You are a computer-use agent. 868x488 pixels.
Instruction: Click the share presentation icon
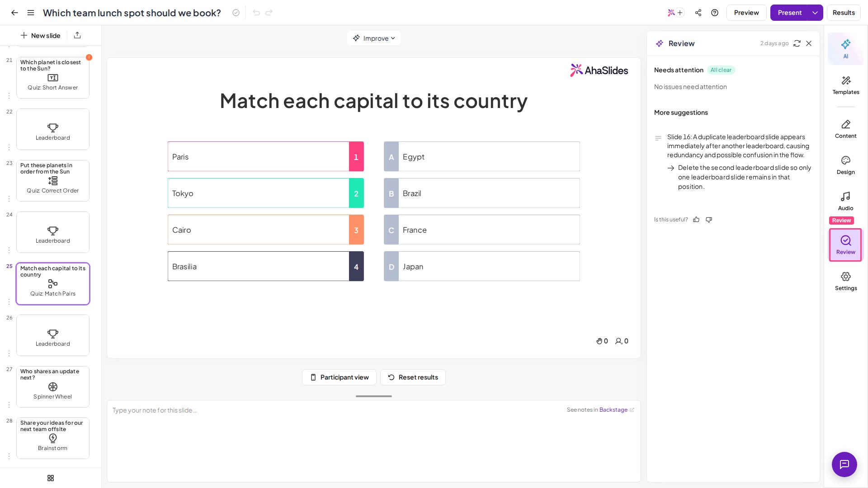(698, 13)
